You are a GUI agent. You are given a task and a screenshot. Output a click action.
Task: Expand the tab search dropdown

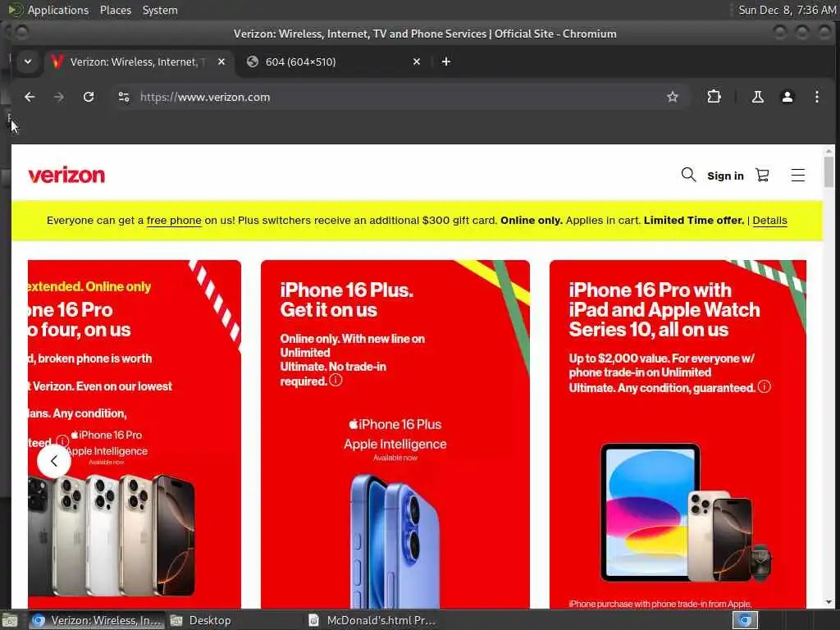tap(28, 62)
